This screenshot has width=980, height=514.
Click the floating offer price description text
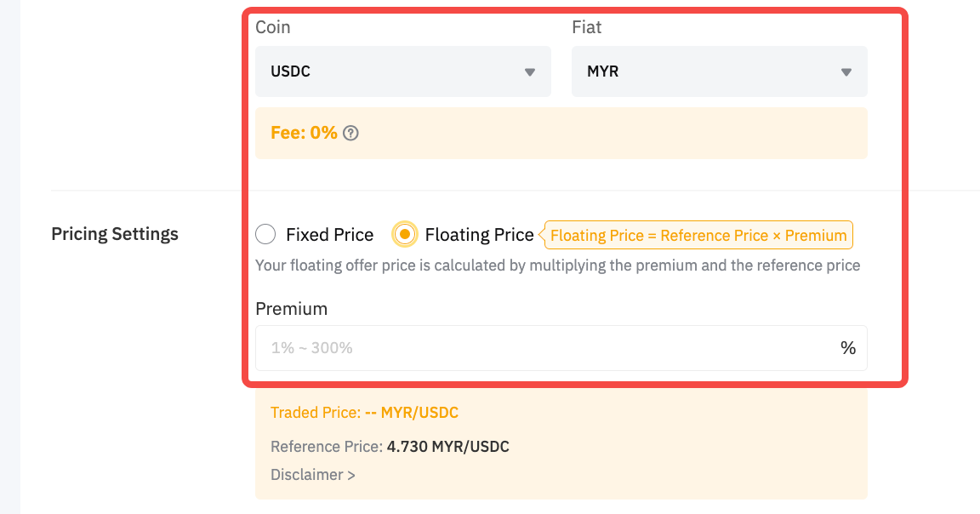(557, 266)
